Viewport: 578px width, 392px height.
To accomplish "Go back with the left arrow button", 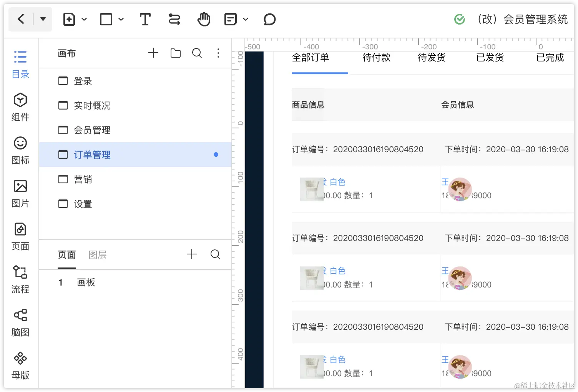I will coord(21,19).
